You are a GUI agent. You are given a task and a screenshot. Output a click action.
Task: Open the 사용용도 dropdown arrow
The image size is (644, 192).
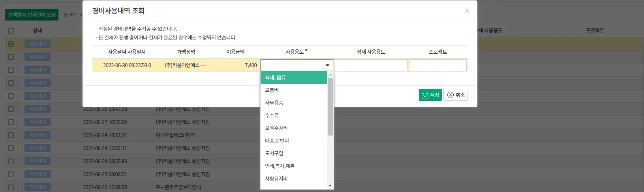pos(327,65)
